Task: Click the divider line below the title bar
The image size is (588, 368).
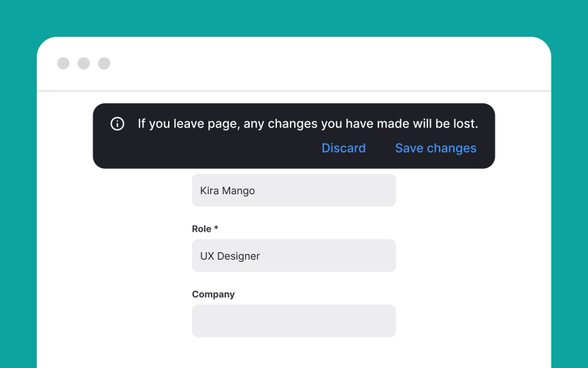Action: (x=294, y=91)
